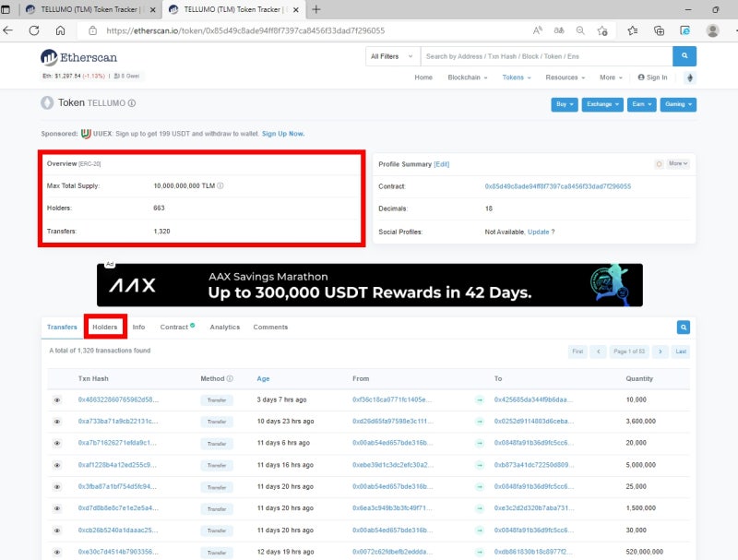Click the tab actions menu icon
The height and width of the screenshot is (560, 738).
(6, 9)
